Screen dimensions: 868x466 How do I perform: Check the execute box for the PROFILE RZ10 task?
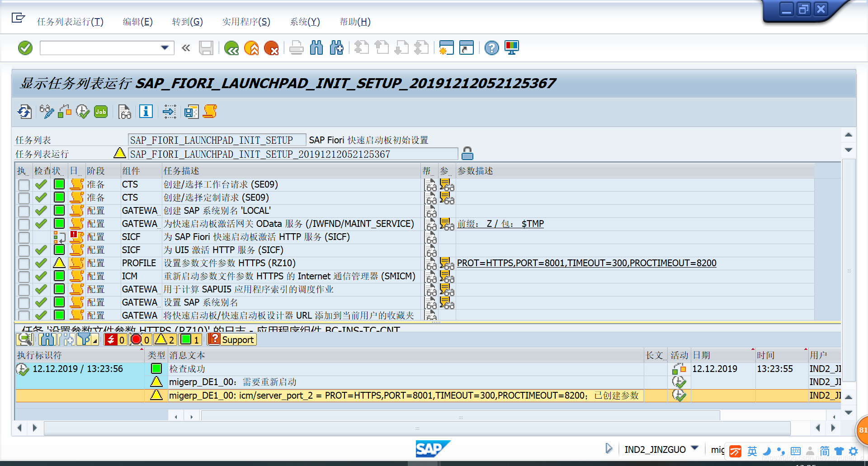click(24, 263)
